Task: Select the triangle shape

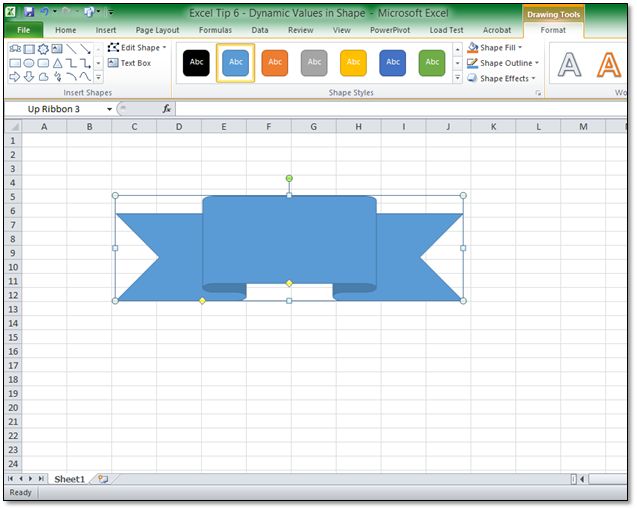Action: click(57, 63)
